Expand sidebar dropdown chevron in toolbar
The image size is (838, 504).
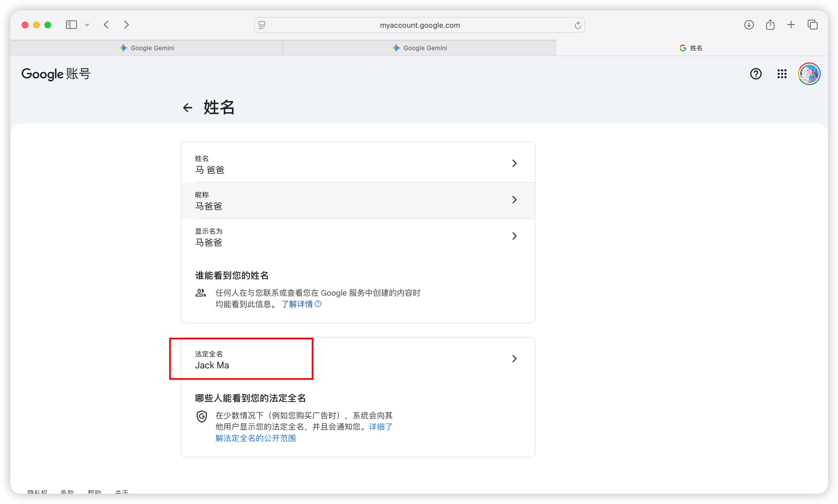tap(87, 25)
